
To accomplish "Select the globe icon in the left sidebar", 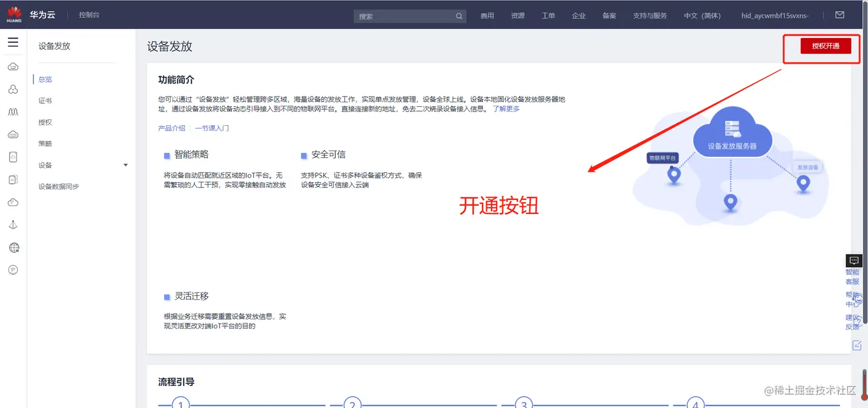I will point(13,247).
